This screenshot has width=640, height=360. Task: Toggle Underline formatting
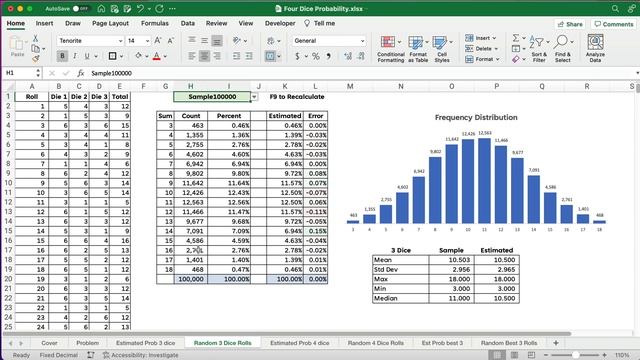click(x=87, y=56)
